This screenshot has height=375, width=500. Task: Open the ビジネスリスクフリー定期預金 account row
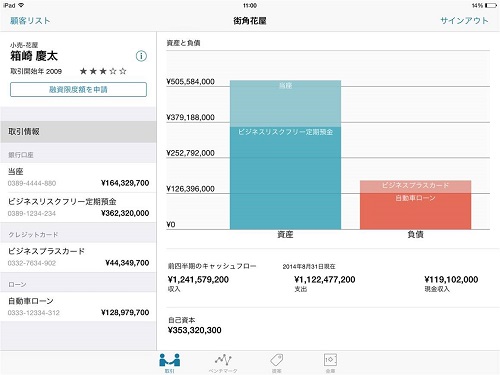pos(78,208)
